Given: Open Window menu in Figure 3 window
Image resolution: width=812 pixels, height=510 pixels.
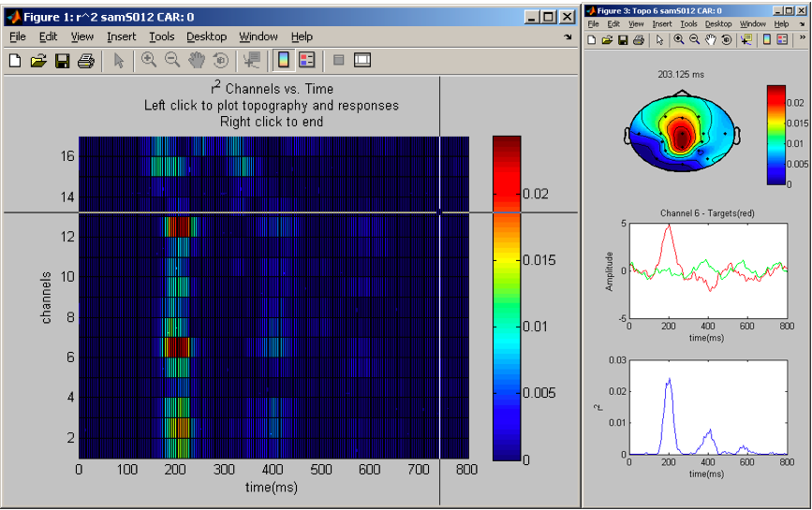Looking at the screenshot, I should pos(752,24).
